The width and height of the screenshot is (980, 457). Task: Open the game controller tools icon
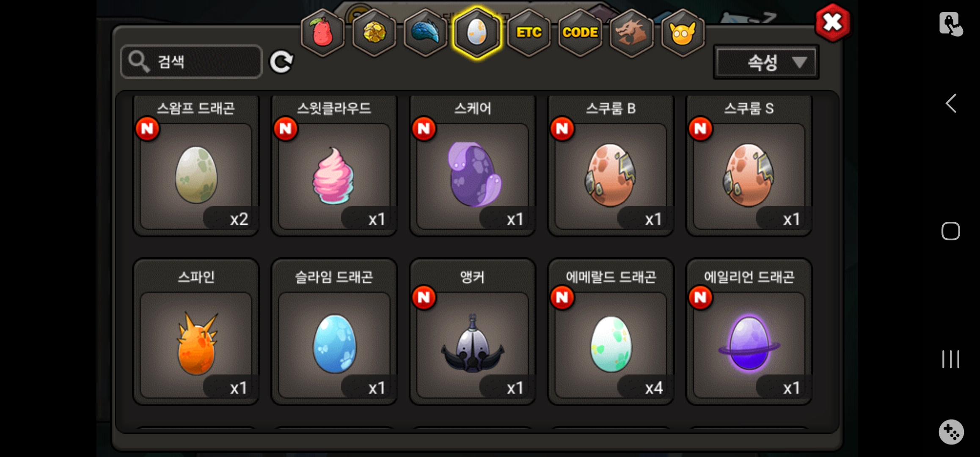pyautogui.click(x=951, y=432)
